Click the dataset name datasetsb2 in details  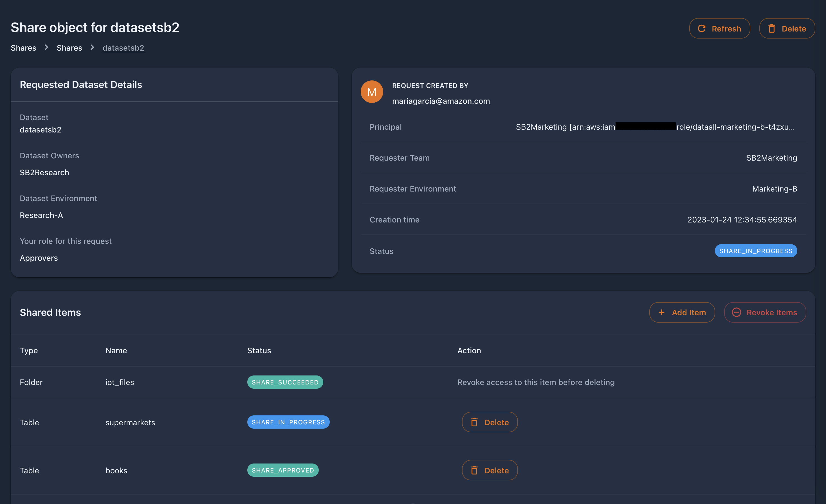click(x=41, y=130)
